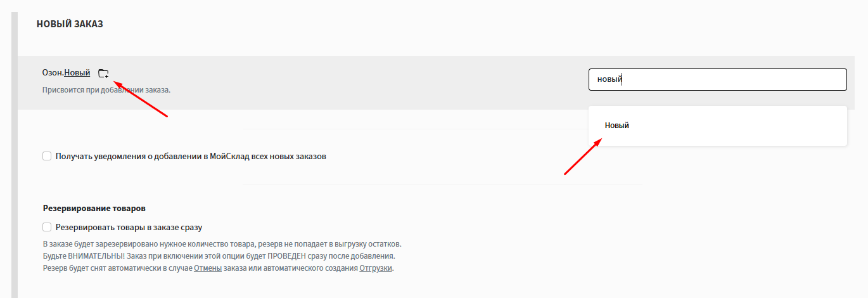The image size is (868, 298).
Task: Click red arrow pointing at folder icon
Action: point(140,98)
